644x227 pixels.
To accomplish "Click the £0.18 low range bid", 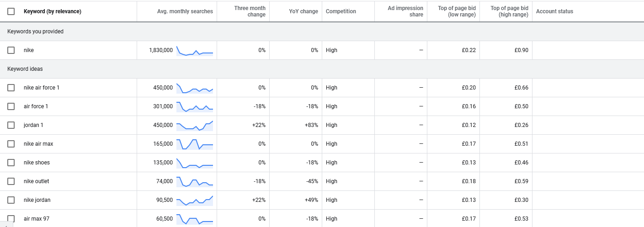I will (468, 181).
